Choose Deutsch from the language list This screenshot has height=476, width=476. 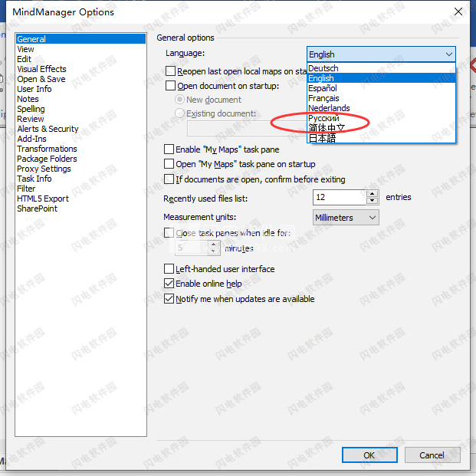[x=381, y=68]
